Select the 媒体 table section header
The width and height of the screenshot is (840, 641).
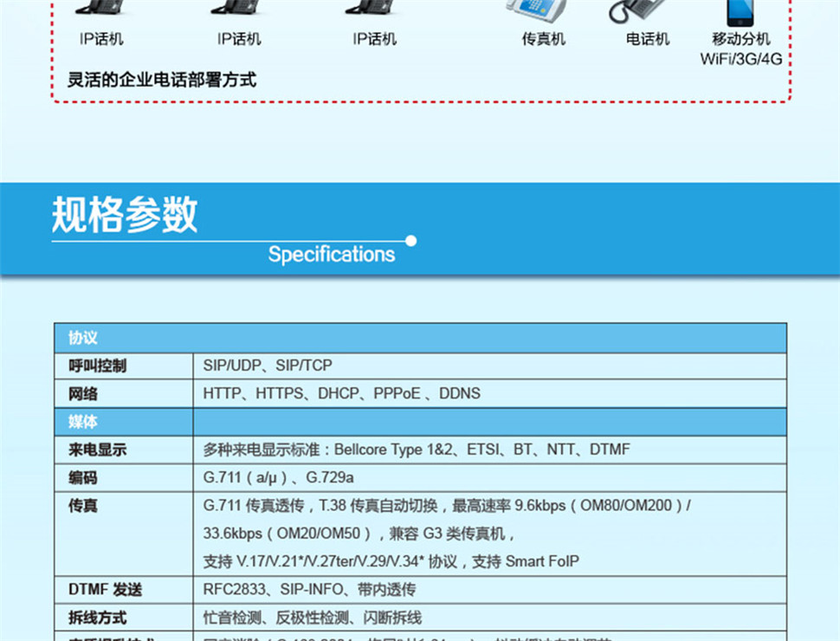(83, 422)
